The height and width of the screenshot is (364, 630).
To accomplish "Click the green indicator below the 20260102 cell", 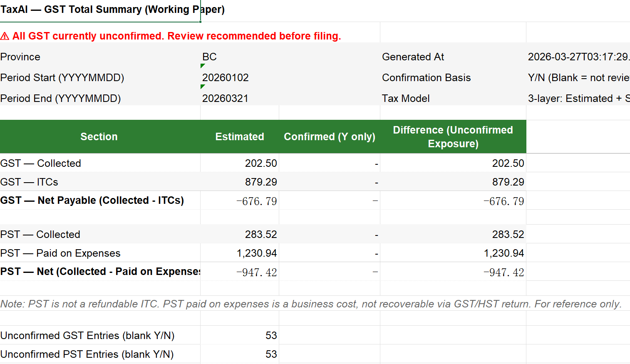I will coord(202,87).
